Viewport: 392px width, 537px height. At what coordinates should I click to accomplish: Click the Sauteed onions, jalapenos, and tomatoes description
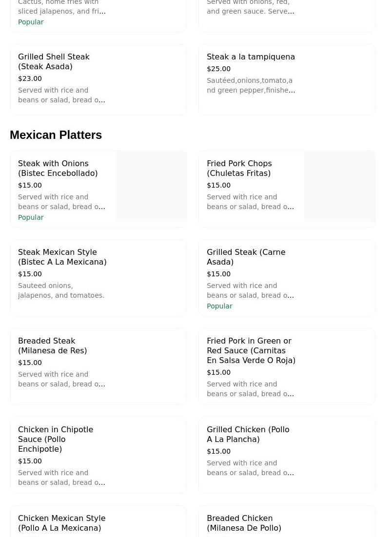[61, 291]
